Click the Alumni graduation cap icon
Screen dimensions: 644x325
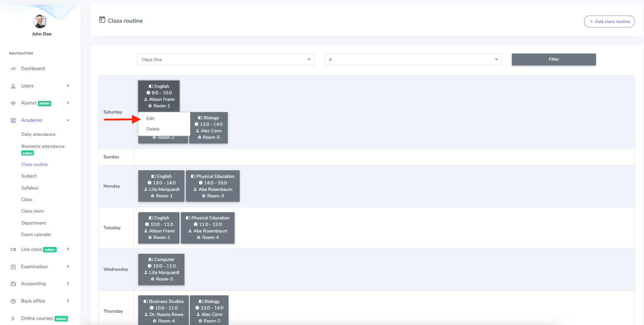point(13,103)
